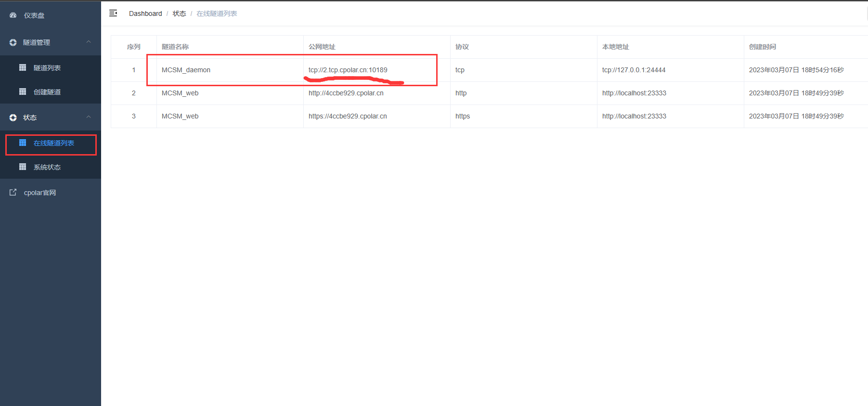The image size is (868, 406).
Task: Click the grid icon beside 隧道列表
Action: 23,68
